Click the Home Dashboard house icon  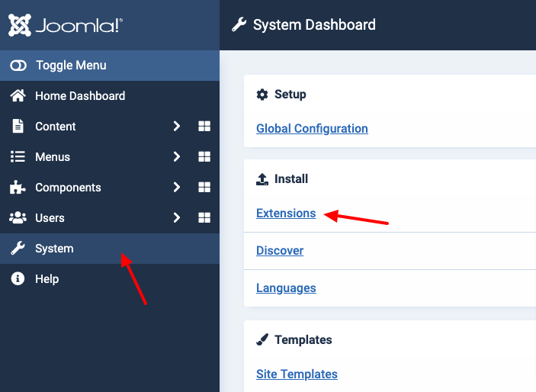18,96
